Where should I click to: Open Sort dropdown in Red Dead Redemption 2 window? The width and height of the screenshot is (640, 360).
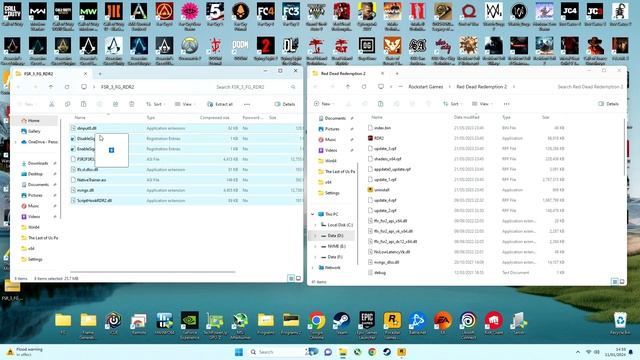point(452,104)
